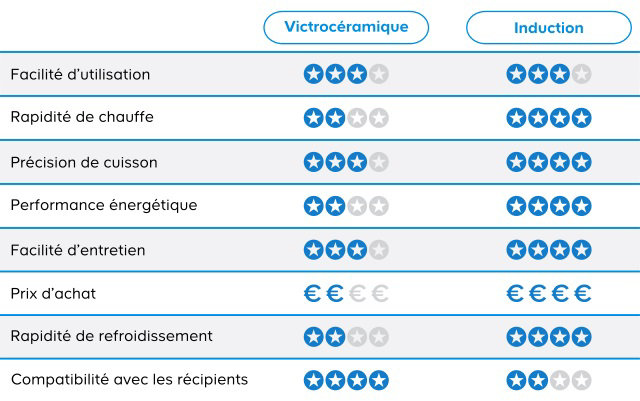Screen dimensions: 640x401
Task: Click the Rapidité de refroidissement row label
Action: pyautogui.click(x=112, y=336)
